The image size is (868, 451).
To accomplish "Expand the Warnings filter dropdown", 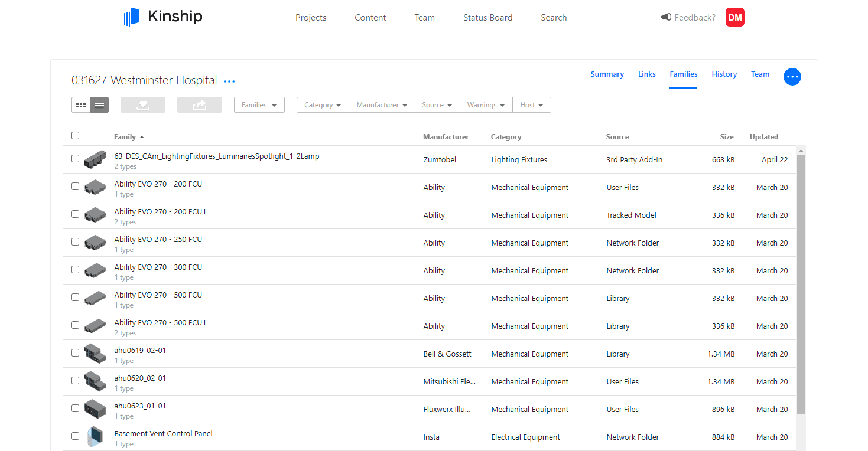I will click(x=486, y=104).
